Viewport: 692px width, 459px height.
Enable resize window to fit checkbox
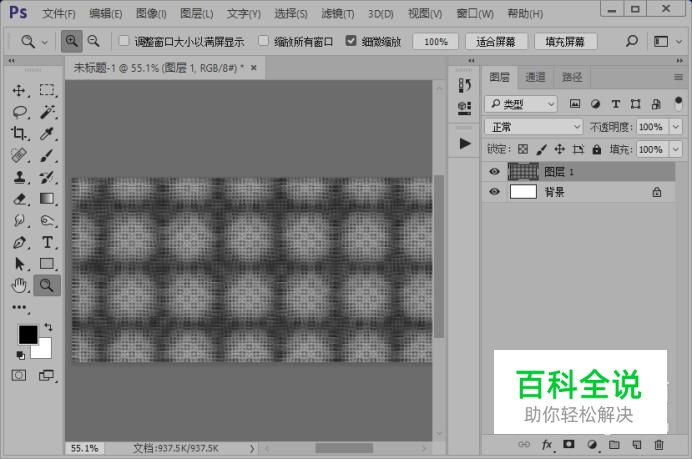[x=124, y=41]
